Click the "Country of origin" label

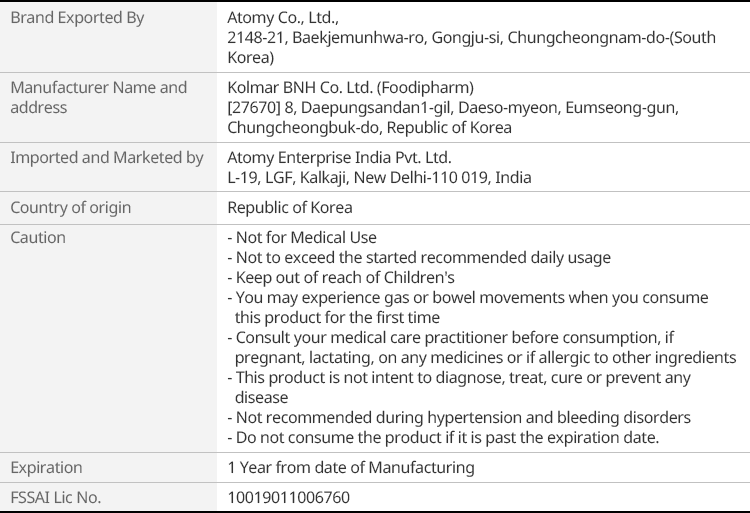pos(70,208)
